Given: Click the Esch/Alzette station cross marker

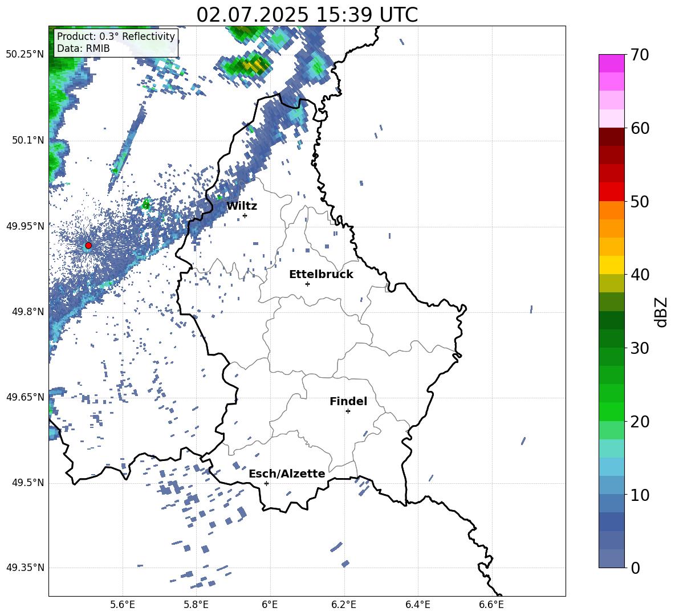Looking at the screenshot, I should point(266,483).
